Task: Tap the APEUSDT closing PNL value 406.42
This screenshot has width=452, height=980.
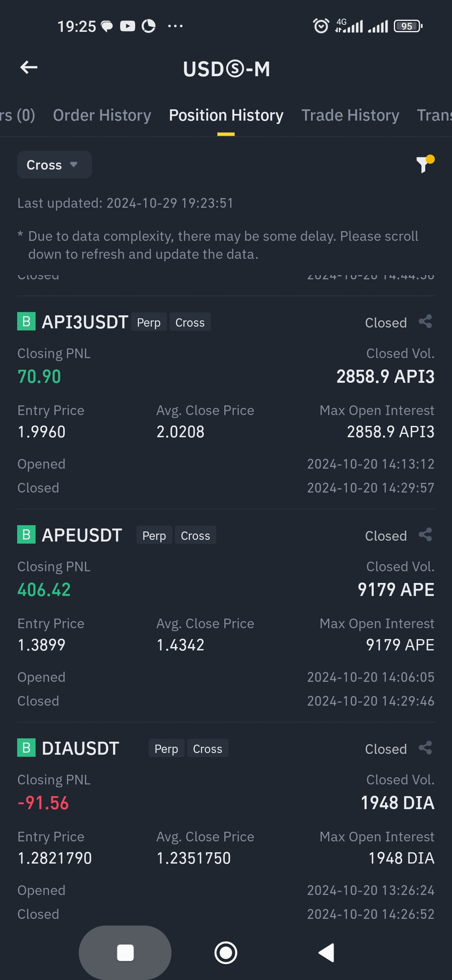Action: (44, 590)
